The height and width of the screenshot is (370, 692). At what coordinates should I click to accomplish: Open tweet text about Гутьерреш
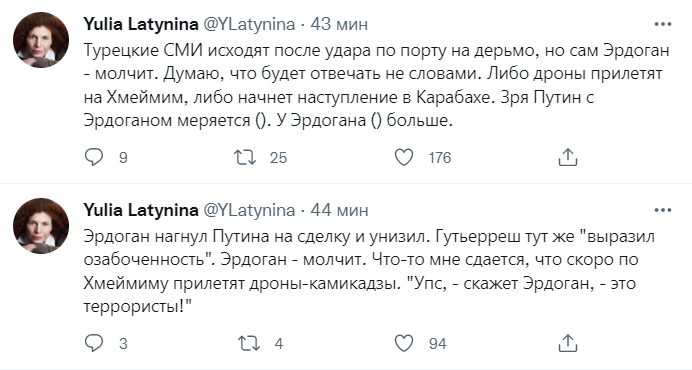[369, 271]
